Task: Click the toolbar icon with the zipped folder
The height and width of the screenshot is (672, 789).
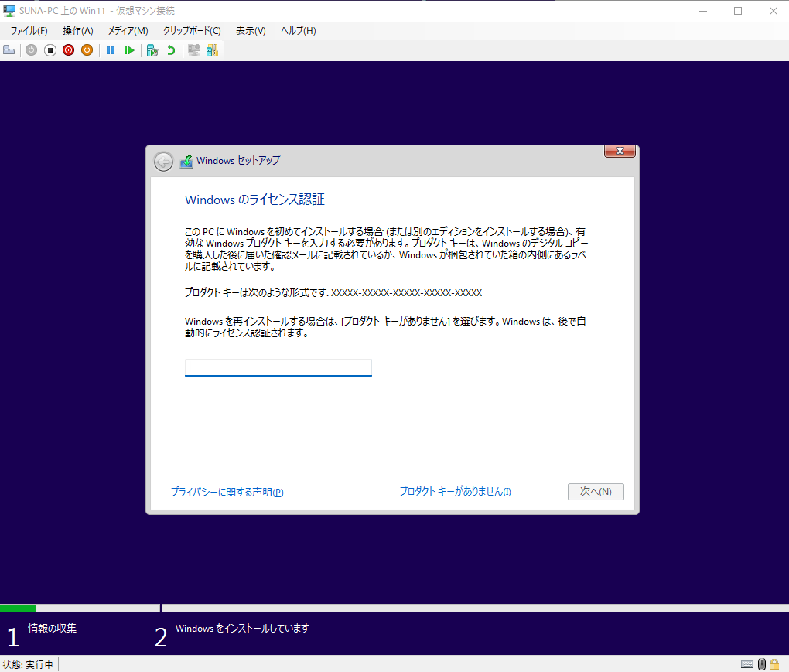Action: (x=213, y=49)
